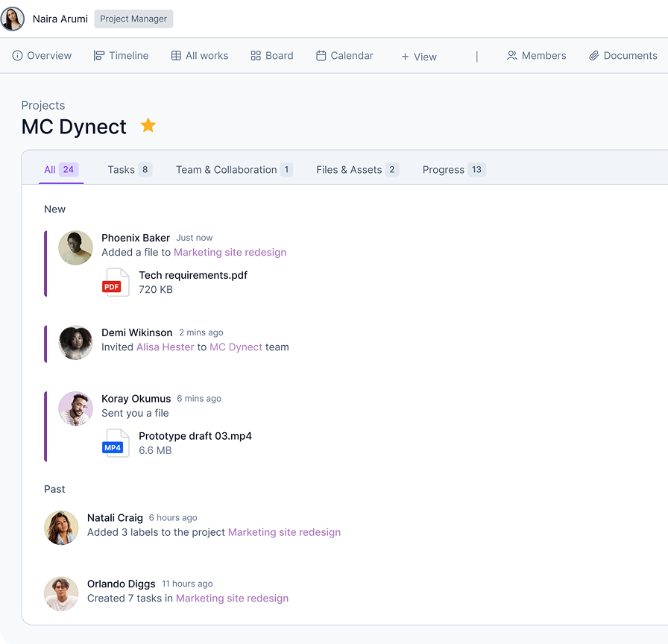Image resolution: width=668 pixels, height=644 pixels.
Task: Add a new view with + View
Action: coord(419,57)
